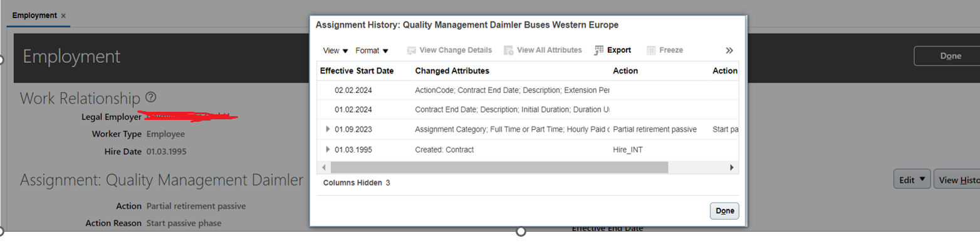Select the Employment tab
Image resolution: width=980 pixels, height=248 pixels.
point(34,16)
